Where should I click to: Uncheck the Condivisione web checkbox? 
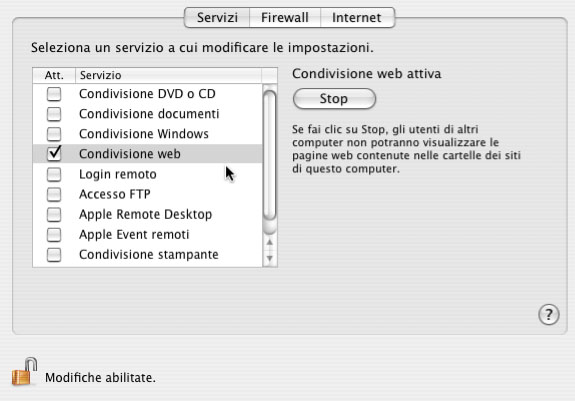coord(54,153)
